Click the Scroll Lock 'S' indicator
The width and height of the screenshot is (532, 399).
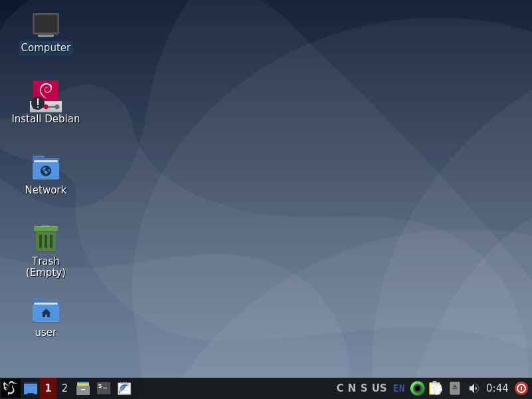click(x=364, y=388)
